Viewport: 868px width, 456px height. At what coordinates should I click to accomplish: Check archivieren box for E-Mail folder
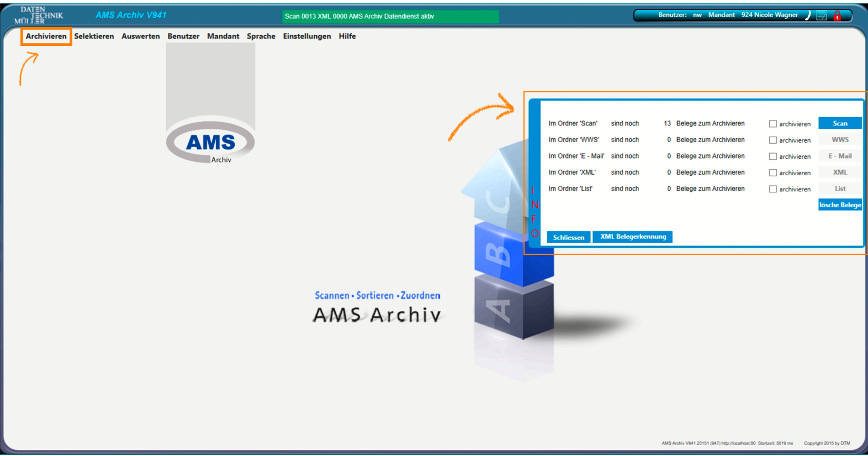pyautogui.click(x=773, y=156)
